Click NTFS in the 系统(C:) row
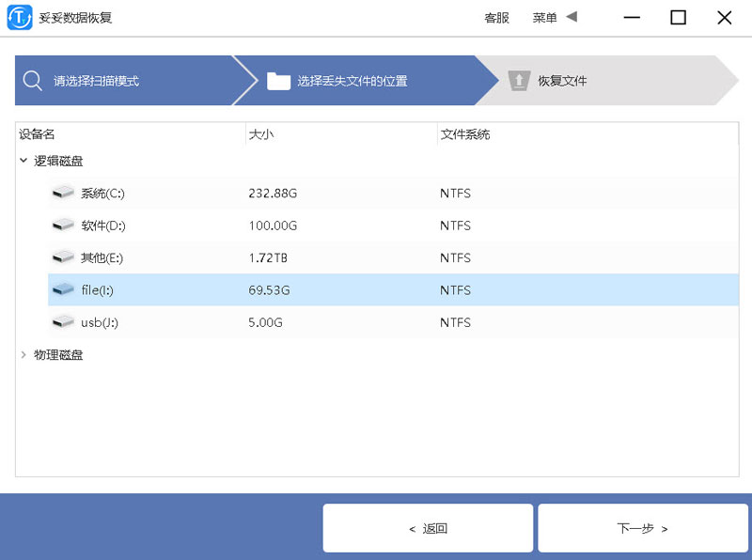The image size is (752, 560). pos(455,193)
